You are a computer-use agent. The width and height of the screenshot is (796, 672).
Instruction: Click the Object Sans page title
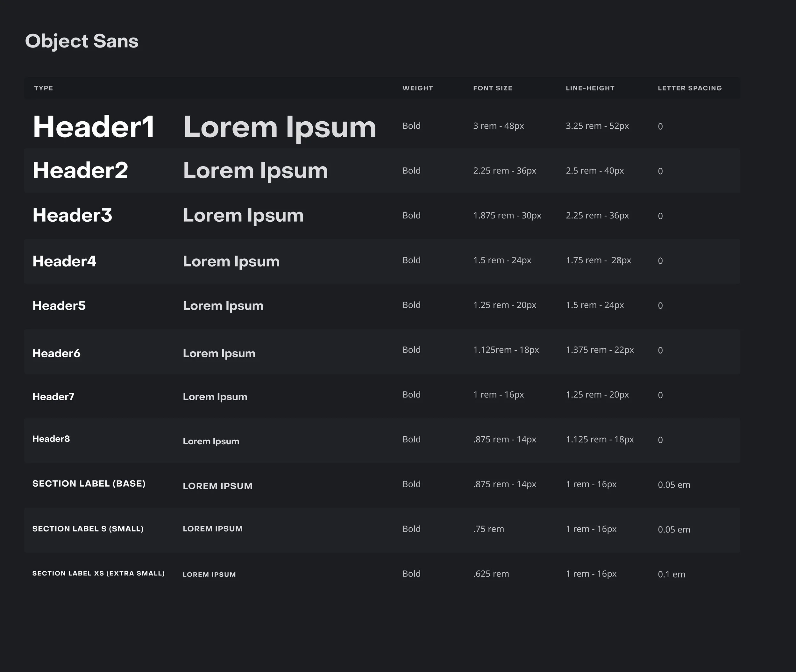[x=82, y=41]
